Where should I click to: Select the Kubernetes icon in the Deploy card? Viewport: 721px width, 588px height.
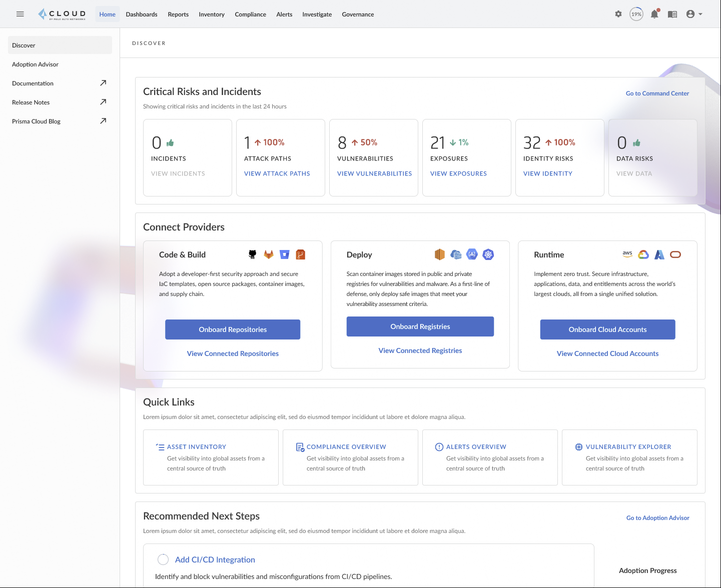488,254
